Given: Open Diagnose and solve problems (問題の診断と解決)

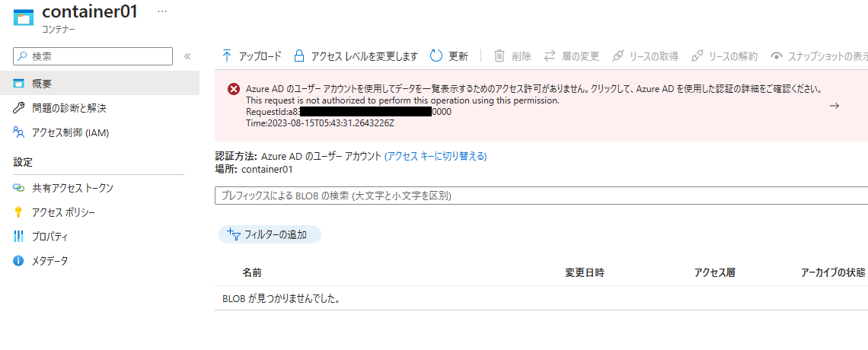Looking at the screenshot, I should tap(69, 108).
